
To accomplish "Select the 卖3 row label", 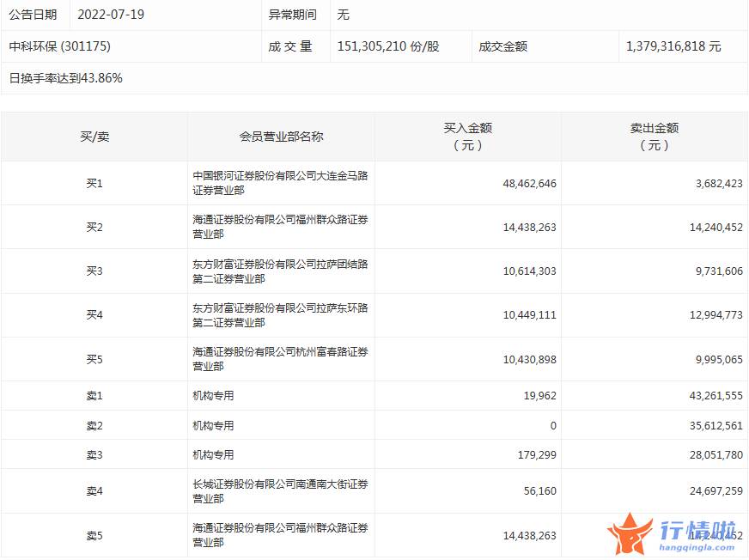I will click(x=94, y=455).
